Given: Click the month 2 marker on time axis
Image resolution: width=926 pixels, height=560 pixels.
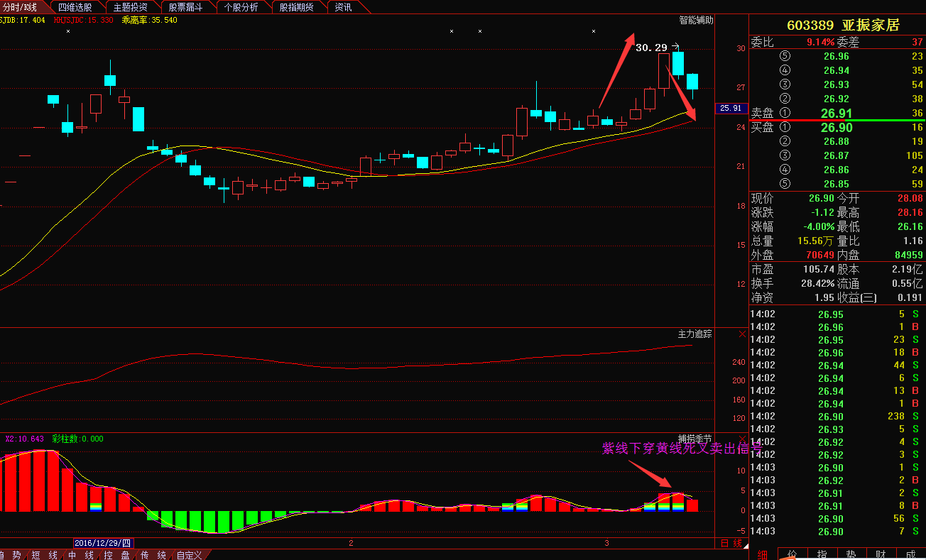Looking at the screenshot, I should [x=351, y=542].
